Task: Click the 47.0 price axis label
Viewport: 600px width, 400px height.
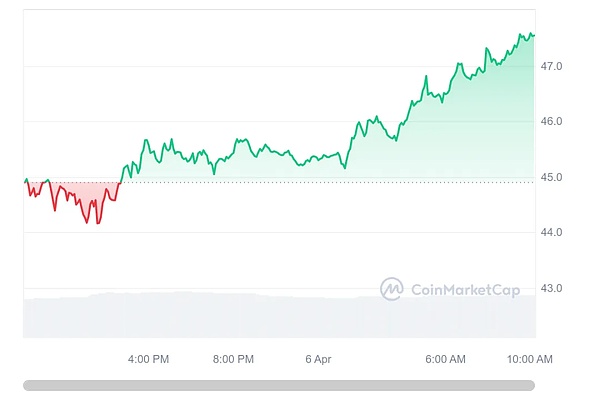Action: pos(551,66)
